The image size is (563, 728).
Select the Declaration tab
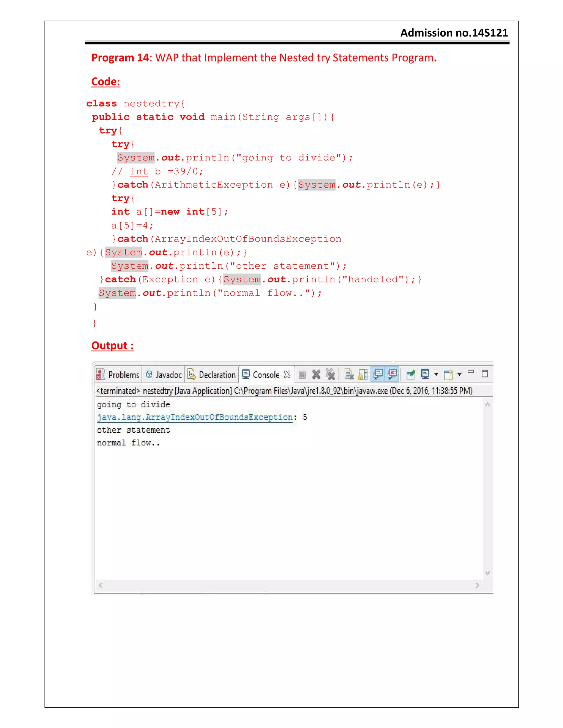(x=212, y=375)
